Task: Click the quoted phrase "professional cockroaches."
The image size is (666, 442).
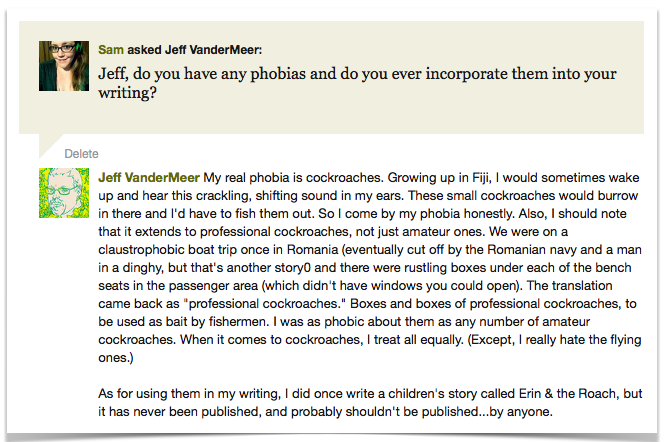Action: click(265, 304)
